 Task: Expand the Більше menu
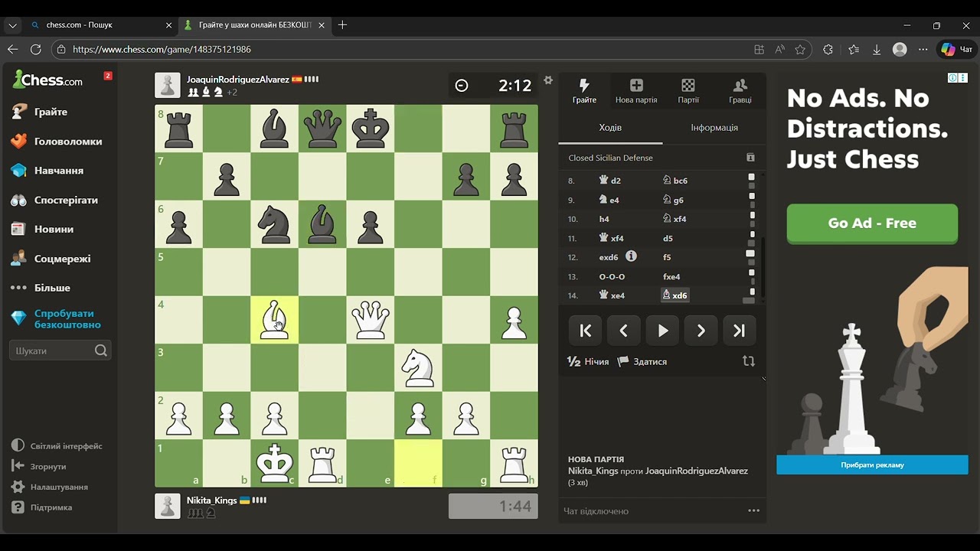(x=41, y=288)
